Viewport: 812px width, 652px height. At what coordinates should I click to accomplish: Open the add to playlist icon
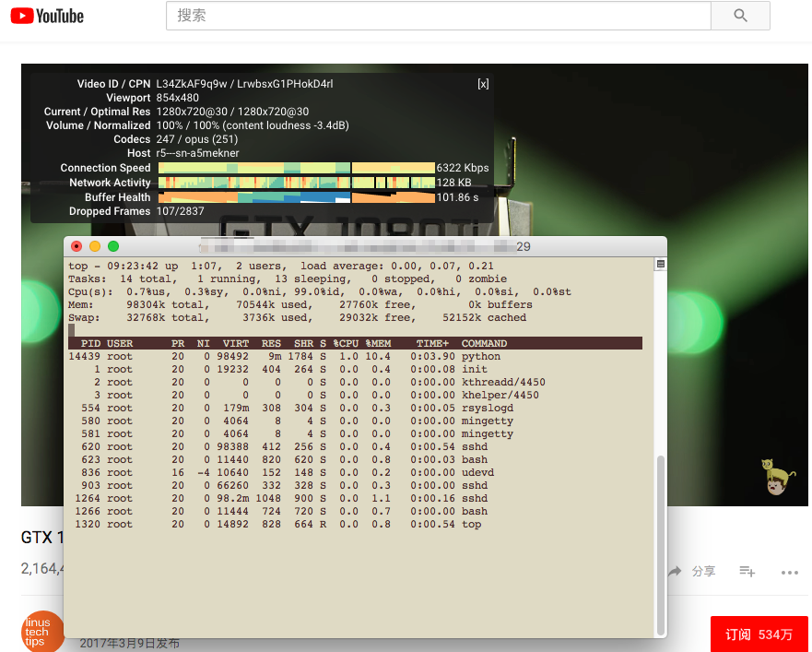747,572
